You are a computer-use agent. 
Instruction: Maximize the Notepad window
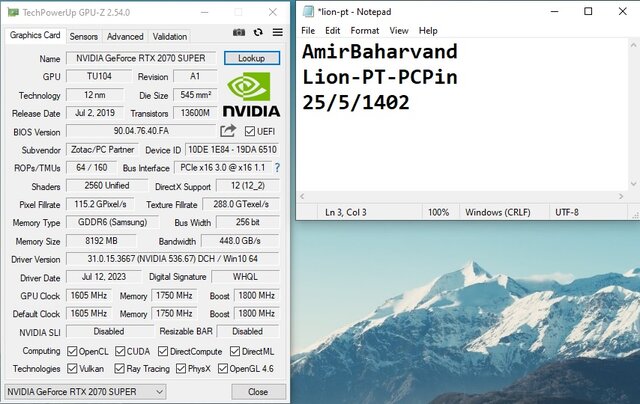tap(588, 11)
